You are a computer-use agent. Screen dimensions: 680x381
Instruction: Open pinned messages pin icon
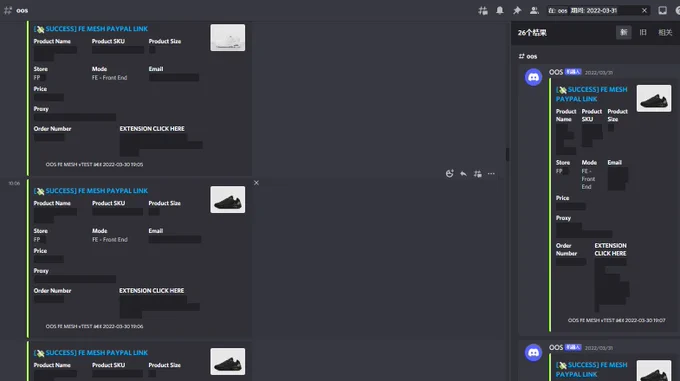[517, 10]
